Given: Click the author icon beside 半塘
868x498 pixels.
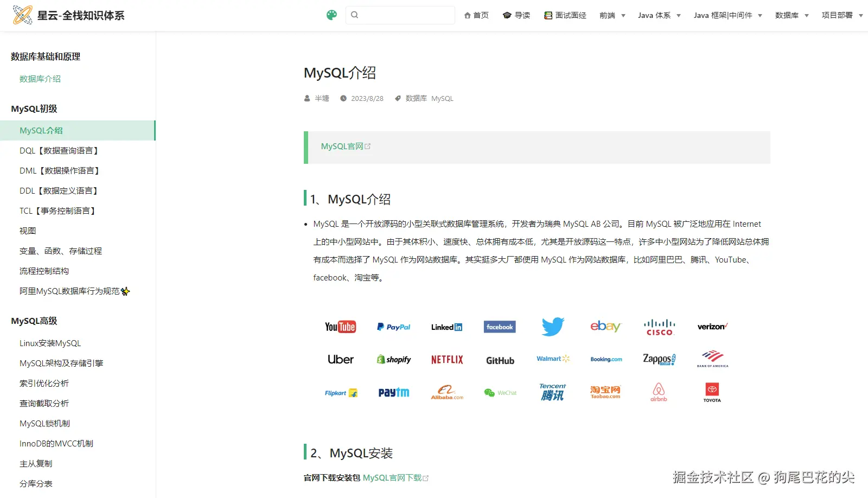Looking at the screenshot, I should pos(308,98).
